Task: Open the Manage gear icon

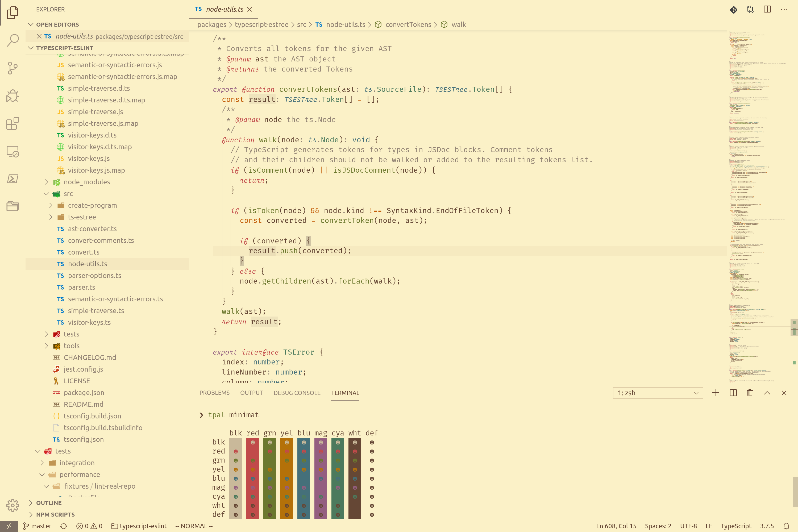Action: 13,505
